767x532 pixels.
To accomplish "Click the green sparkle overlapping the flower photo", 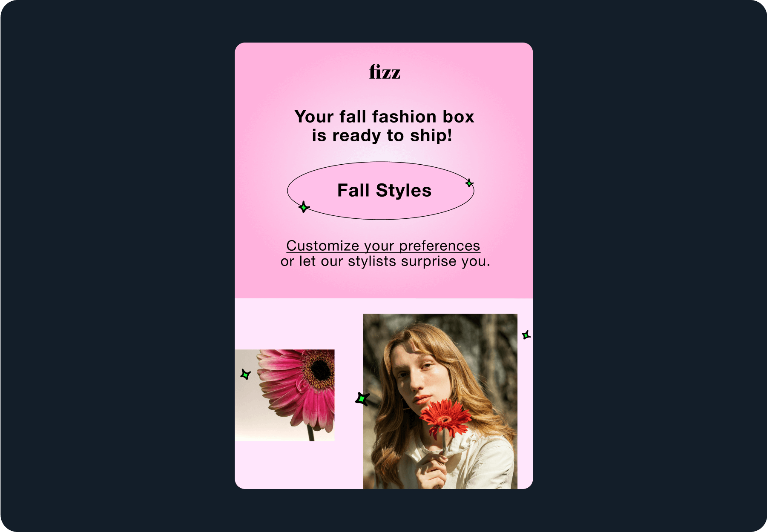I will (x=246, y=375).
